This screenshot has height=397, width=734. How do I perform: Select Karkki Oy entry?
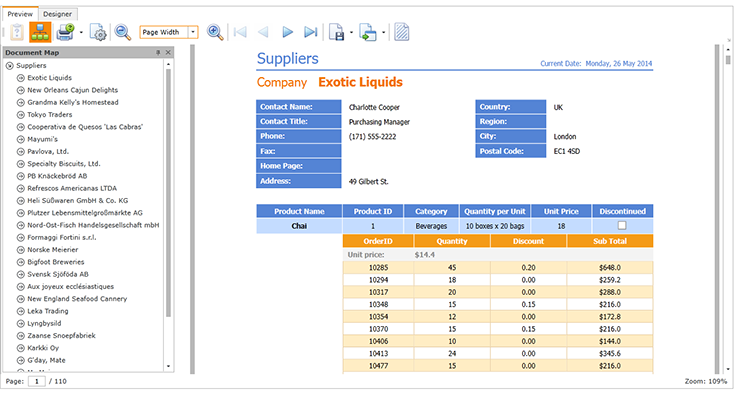[43, 348]
